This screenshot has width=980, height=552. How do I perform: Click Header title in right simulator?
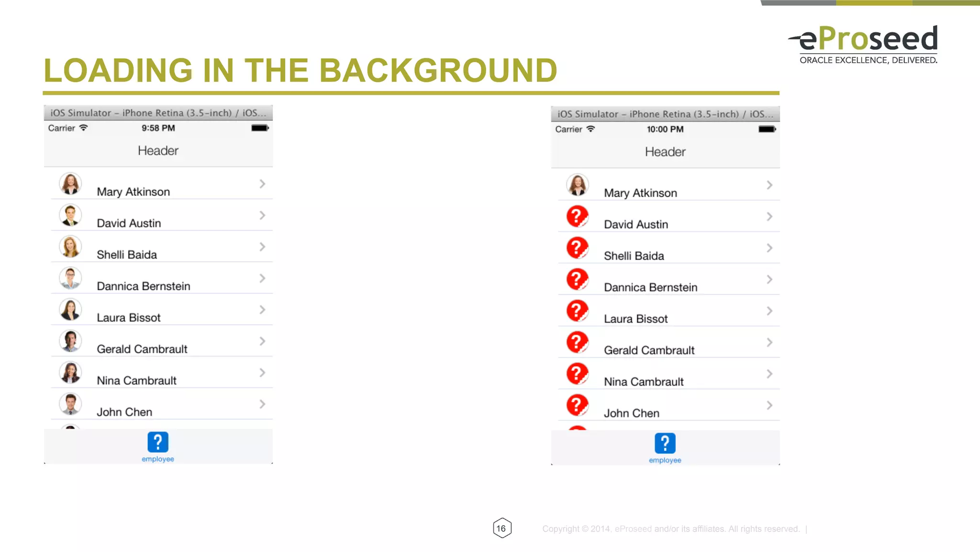(665, 152)
